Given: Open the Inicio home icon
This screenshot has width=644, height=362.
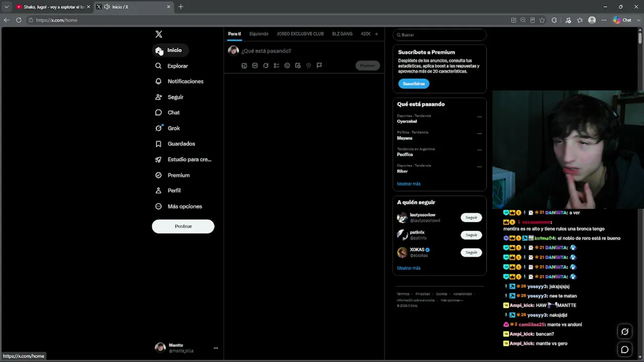Looking at the screenshot, I should [x=159, y=50].
